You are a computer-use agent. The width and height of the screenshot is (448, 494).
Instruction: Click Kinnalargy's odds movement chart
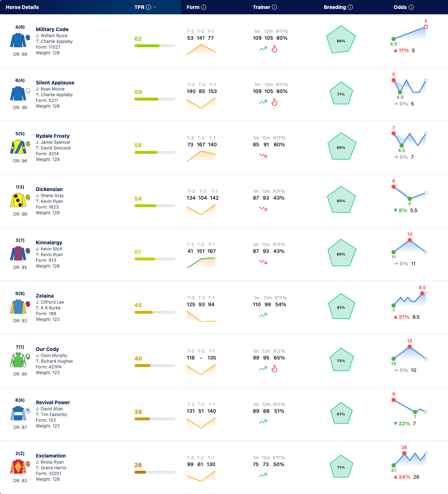pyautogui.click(x=410, y=246)
